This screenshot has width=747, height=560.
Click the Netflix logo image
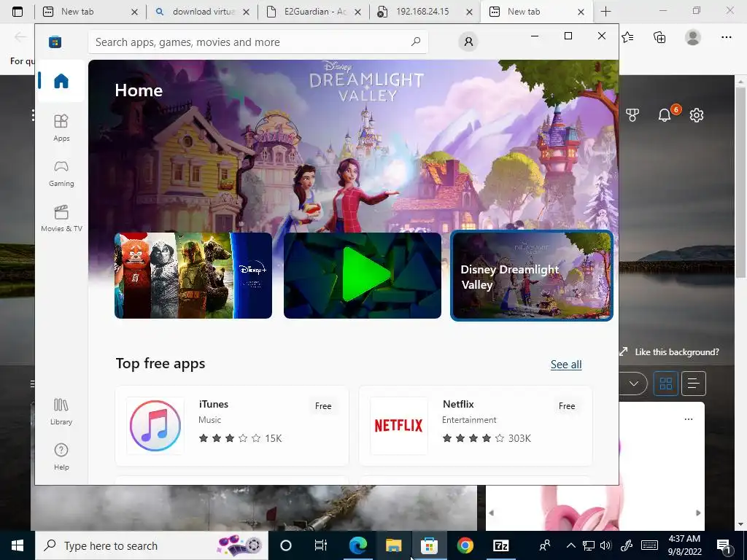click(x=399, y=426)
